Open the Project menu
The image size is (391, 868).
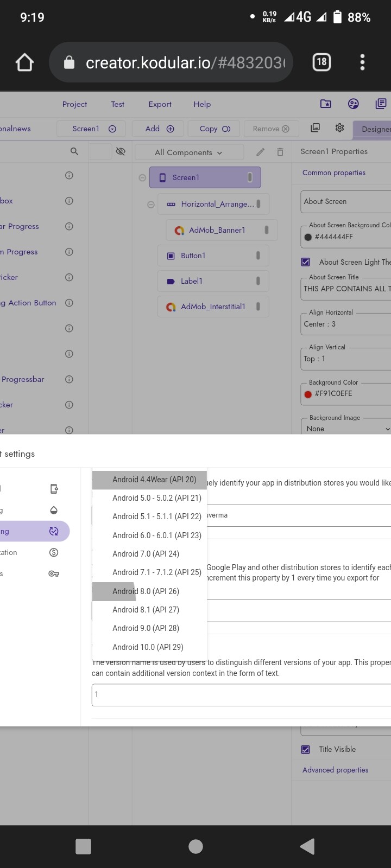click(x=74, y=104)
